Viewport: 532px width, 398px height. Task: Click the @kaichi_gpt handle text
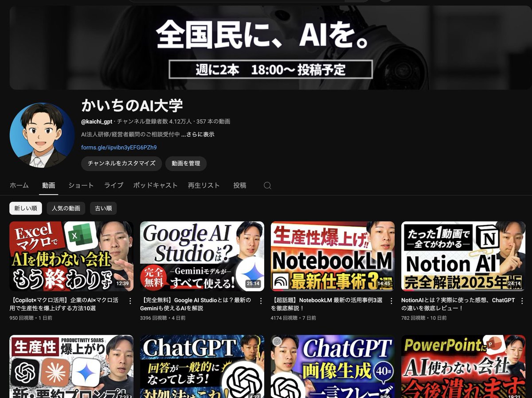[x=97, y=121]
